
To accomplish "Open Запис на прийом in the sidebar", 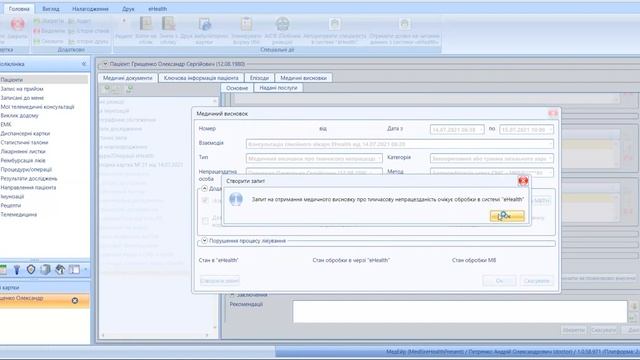I will click(22, 89).
